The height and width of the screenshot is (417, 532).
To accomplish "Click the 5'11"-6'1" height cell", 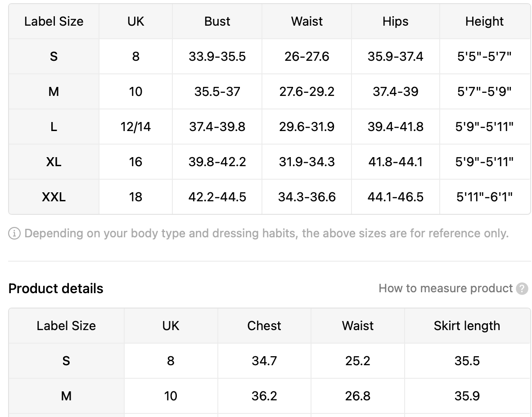I will (x=484, y=197).
